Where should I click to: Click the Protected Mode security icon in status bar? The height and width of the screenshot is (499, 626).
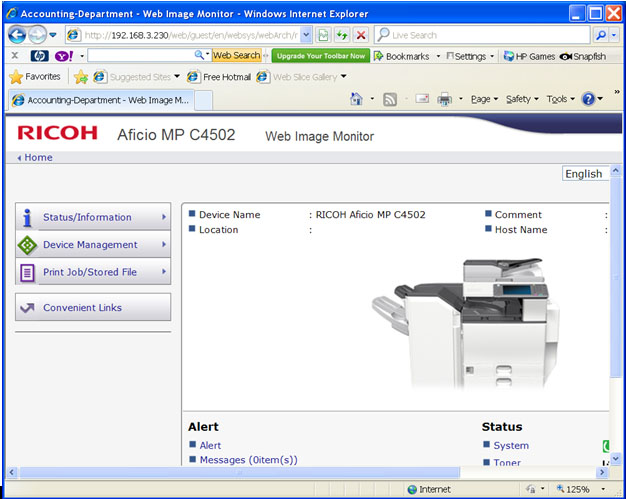tap(531, 489)
